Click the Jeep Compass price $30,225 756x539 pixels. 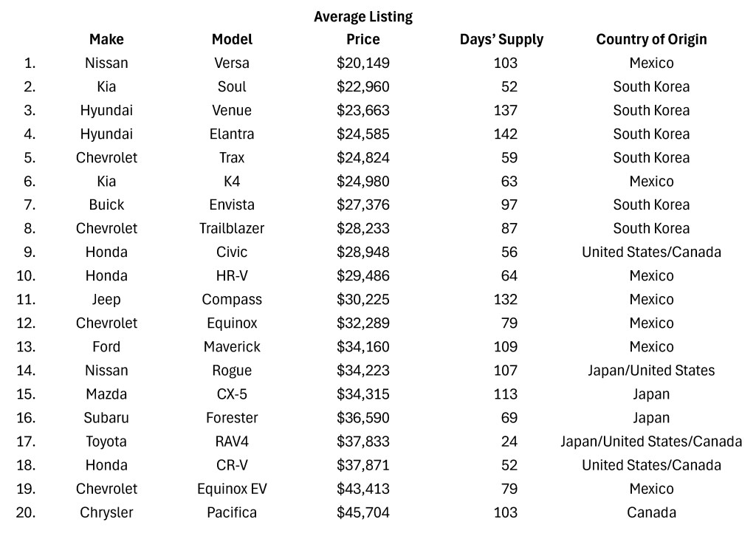coord(363,299)
